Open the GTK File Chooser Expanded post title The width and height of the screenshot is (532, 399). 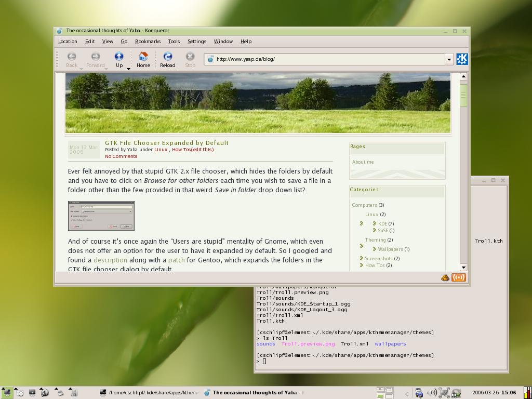[x=167, y=143]
